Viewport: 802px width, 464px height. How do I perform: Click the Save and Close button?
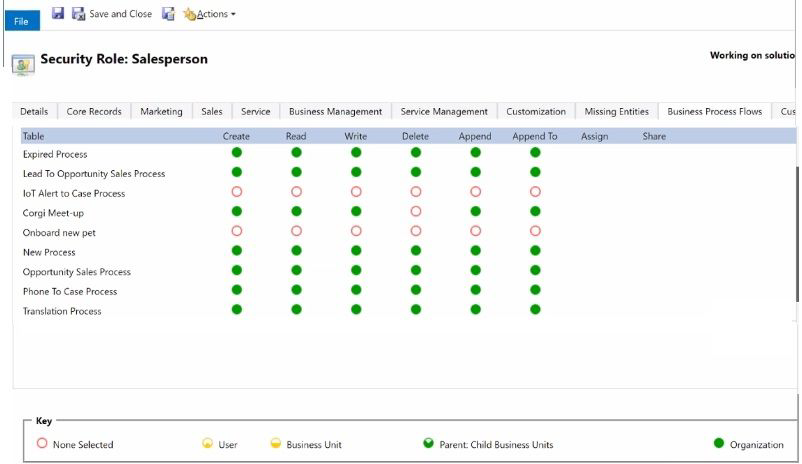point(112,14)
